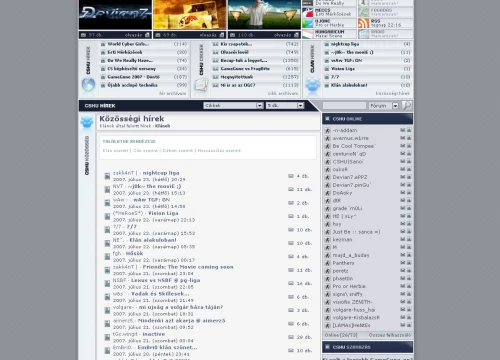The width and height of the screenshot is (500, 360).
Task: Click the comments icon next to '29 db.'
Action: (291, 337)
